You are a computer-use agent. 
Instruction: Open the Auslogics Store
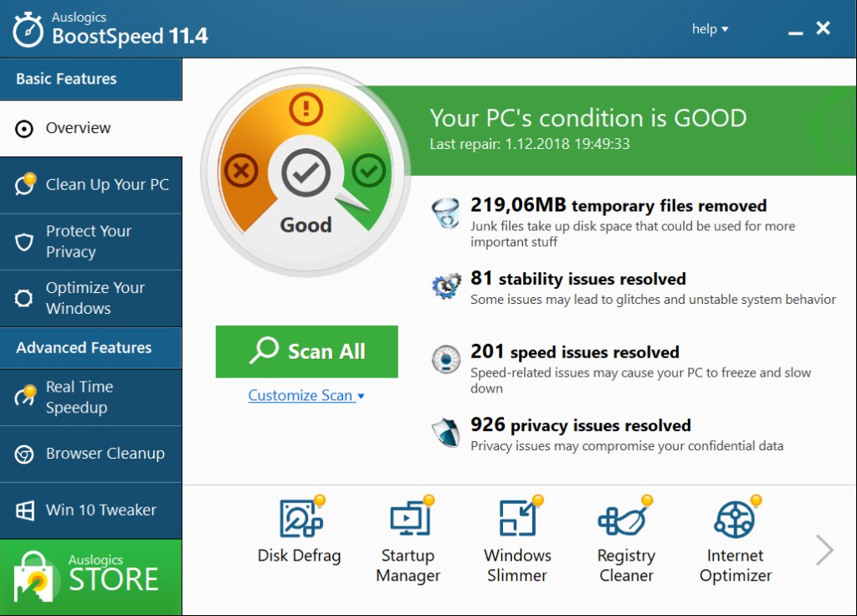(x=90, y=577)
